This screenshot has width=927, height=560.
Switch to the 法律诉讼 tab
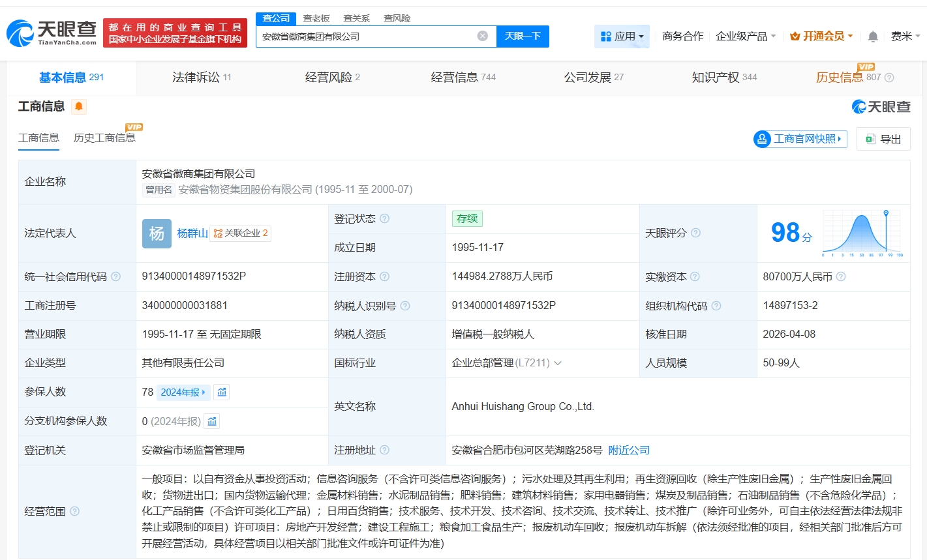point(201,78)
